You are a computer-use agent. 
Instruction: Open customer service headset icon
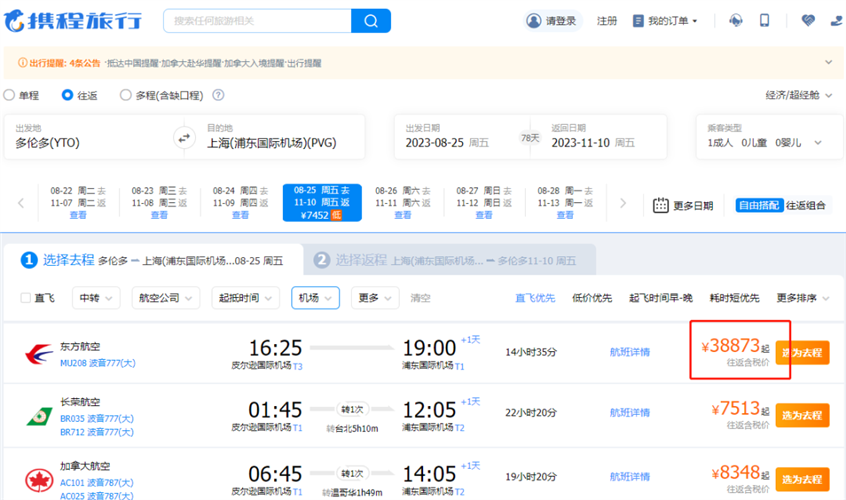(x=736, y=21)
